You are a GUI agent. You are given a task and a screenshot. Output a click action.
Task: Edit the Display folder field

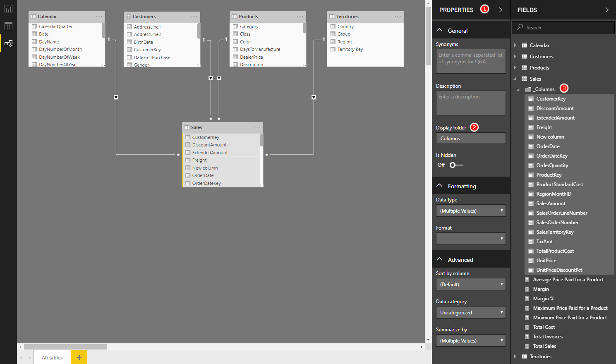[471, 139]
